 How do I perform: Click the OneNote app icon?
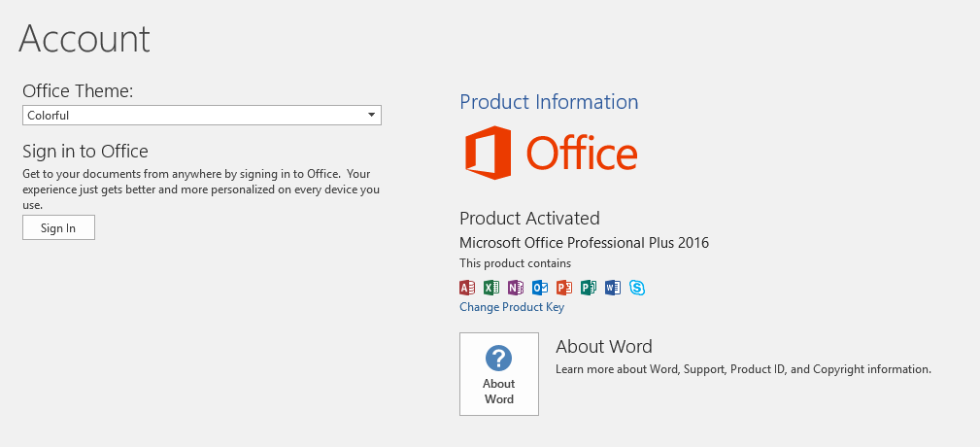pyautogui.click(x=516, y=288)
